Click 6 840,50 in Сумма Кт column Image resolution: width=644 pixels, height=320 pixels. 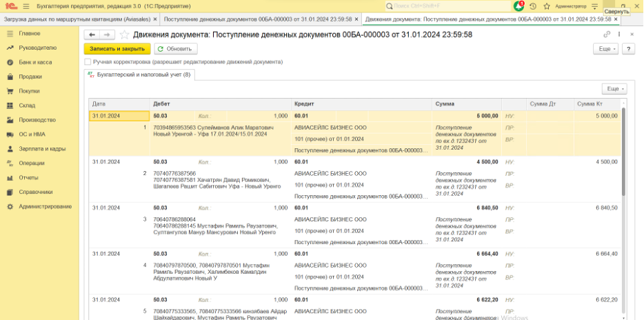click(x=606, y=208)
